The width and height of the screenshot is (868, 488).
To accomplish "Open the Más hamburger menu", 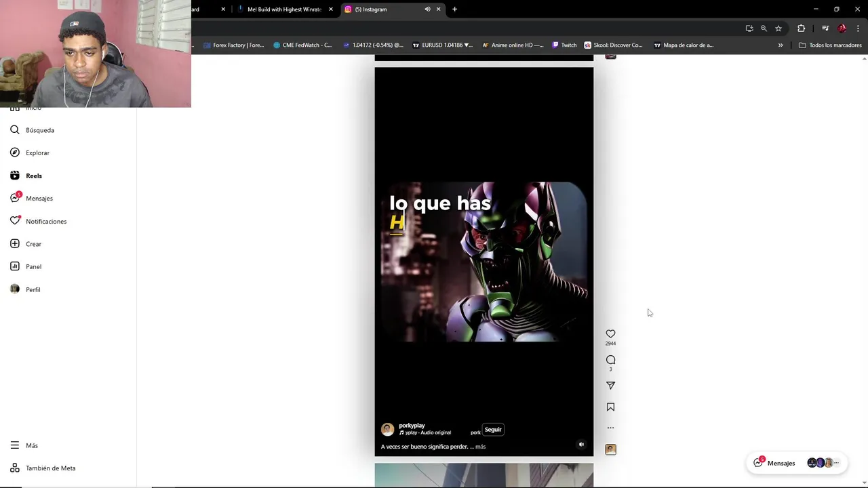I will [15, 445].
